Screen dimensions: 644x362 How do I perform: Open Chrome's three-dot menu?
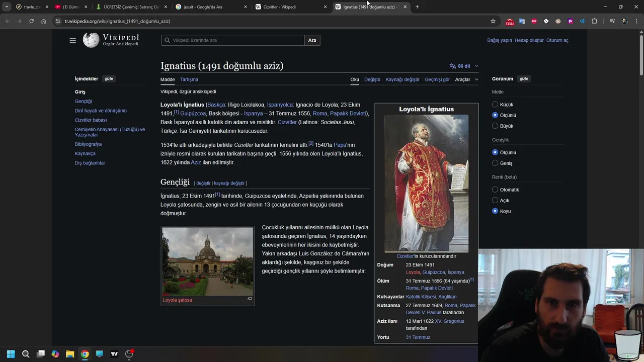coord(636,21)
